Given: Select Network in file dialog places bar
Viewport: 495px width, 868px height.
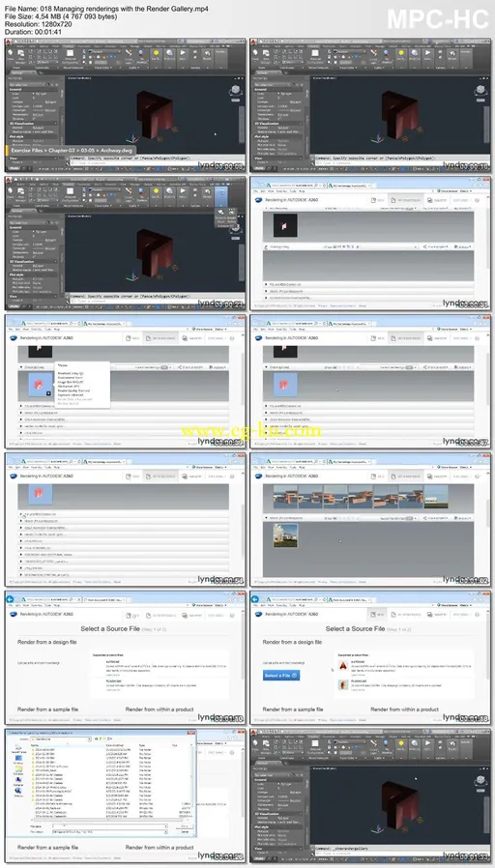Looking at the screenshot, I should [17, 794].
